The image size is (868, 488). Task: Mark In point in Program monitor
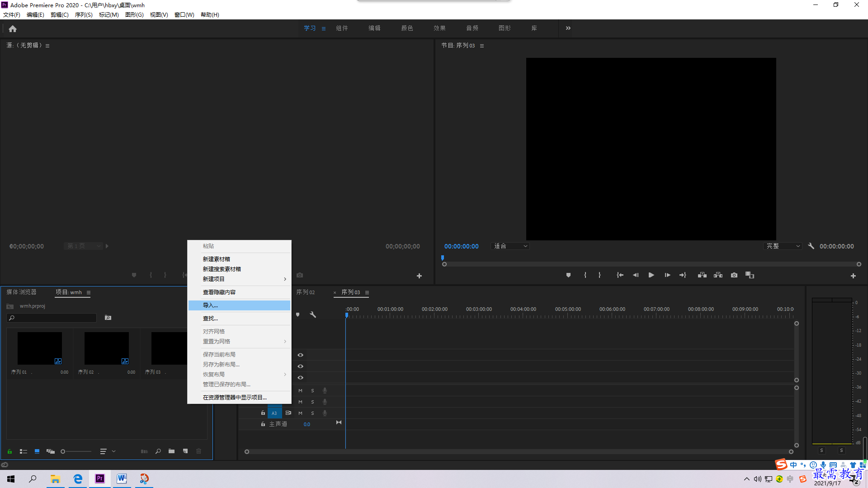(585, 275)
